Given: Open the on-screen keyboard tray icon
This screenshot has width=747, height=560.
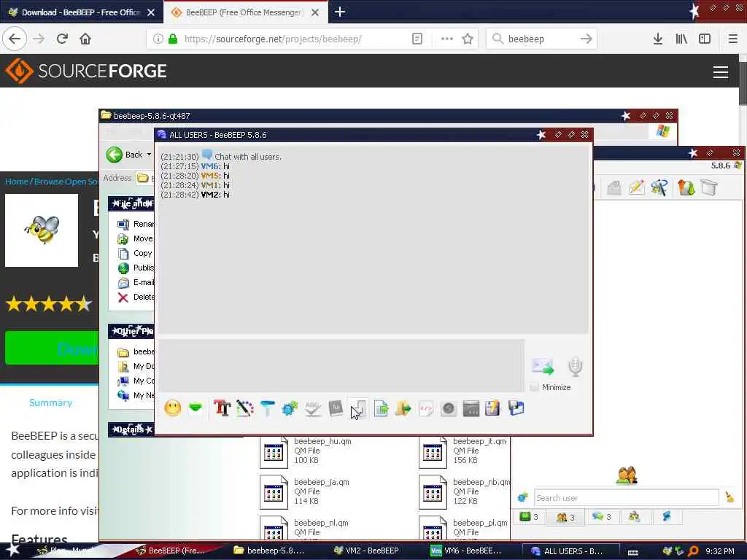Looking at the screenshot, I should point(633,551).
